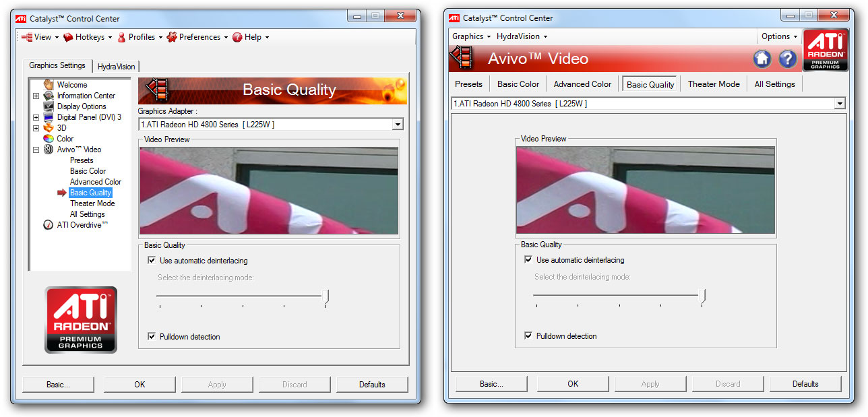This screenshot has width=868, height=417.
Task: Click the Video Preview image in right window
Action: 646,190
